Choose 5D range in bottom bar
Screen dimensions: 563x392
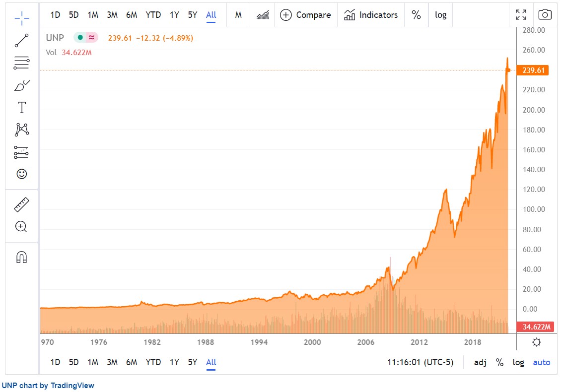click(73, 362)
